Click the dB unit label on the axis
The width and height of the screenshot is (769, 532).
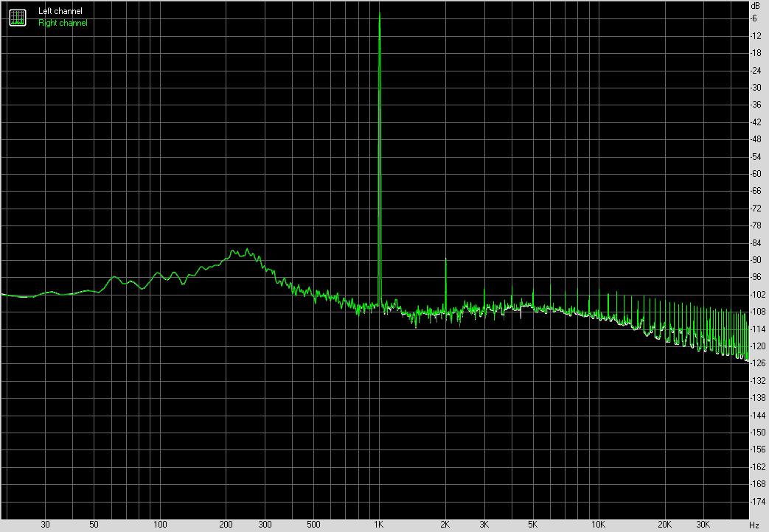point(754,6)
